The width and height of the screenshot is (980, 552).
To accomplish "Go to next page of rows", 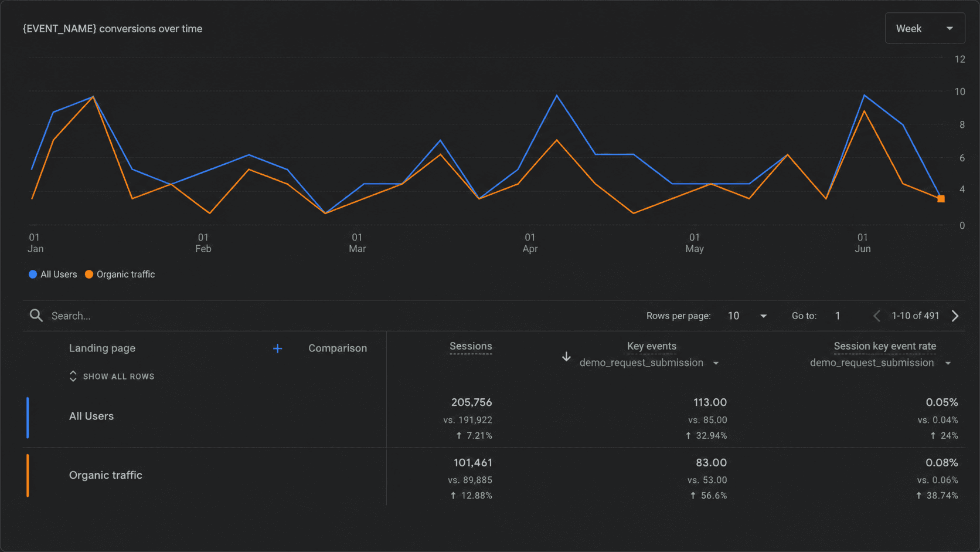I will pos(955,316).
